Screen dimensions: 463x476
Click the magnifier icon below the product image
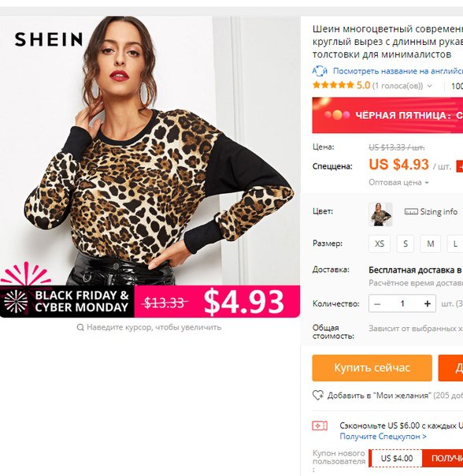pos(80,327)
